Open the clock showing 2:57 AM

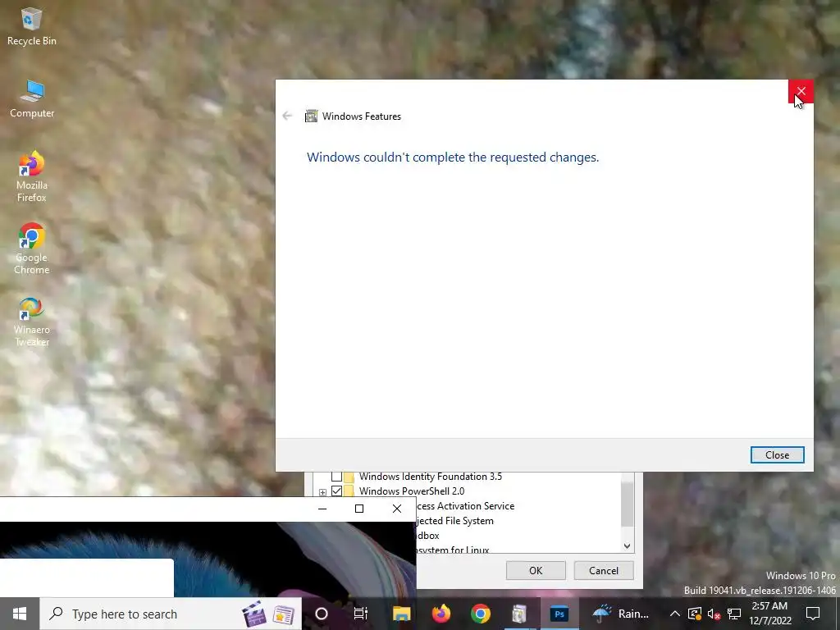(x=769, y=614)
